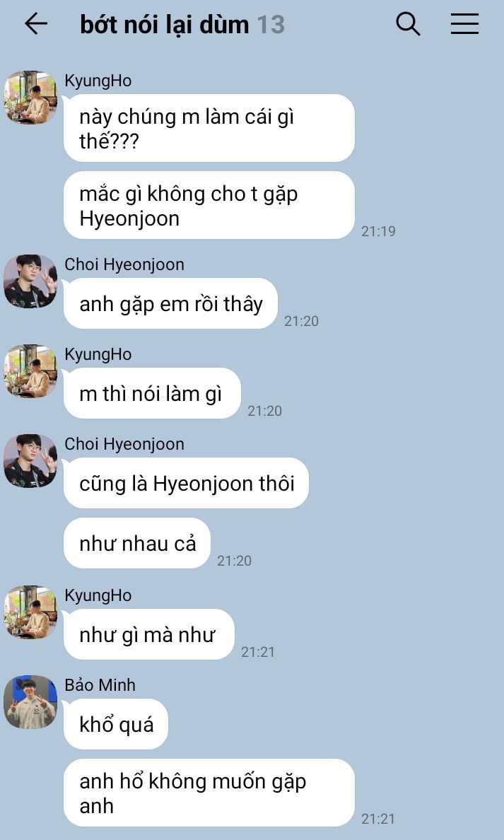Tap the bubble "m thì nói làm gì"

coord(152,393)
